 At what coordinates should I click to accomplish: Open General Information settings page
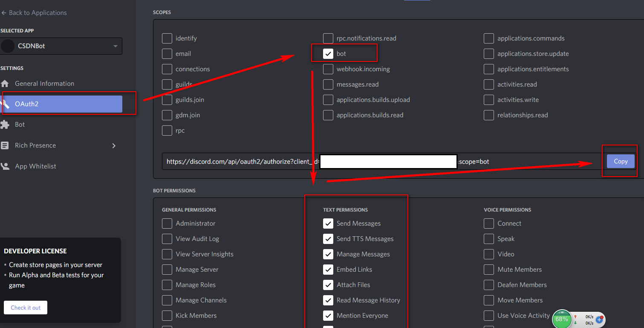(x=44, y=84)
